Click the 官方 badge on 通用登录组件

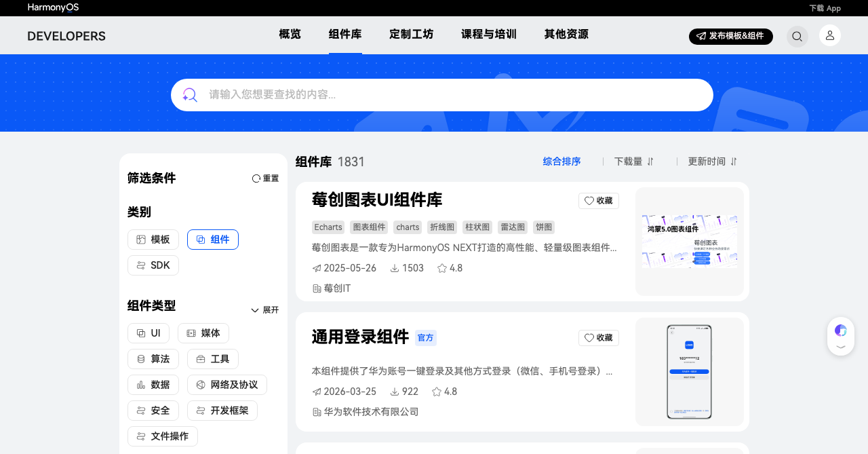(x=426, y=338)
